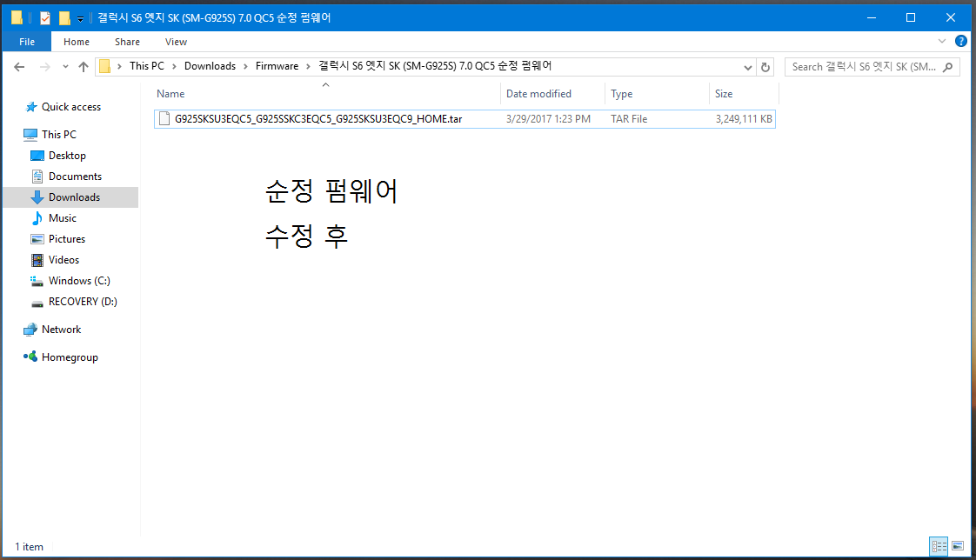Expand the ribbon with the chevron
Viewport: 976px width, 560px height.
tap(942, 41)
